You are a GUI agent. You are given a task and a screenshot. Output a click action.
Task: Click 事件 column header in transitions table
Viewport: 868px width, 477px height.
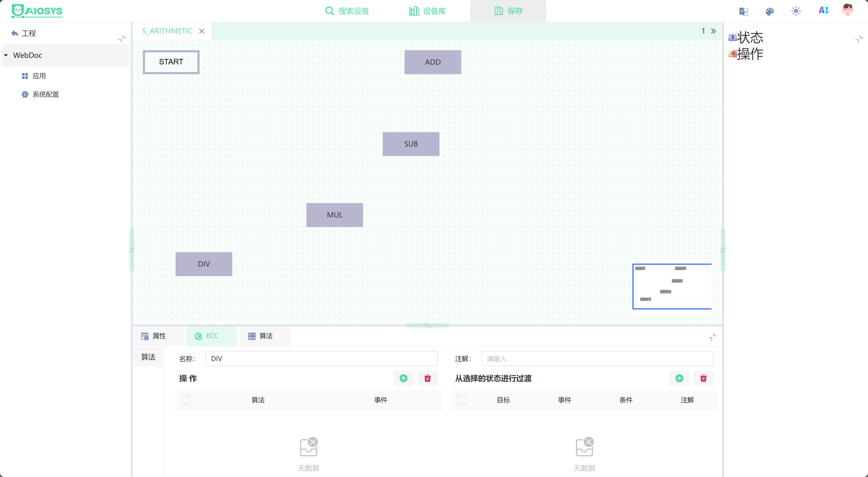coord(564,400)
